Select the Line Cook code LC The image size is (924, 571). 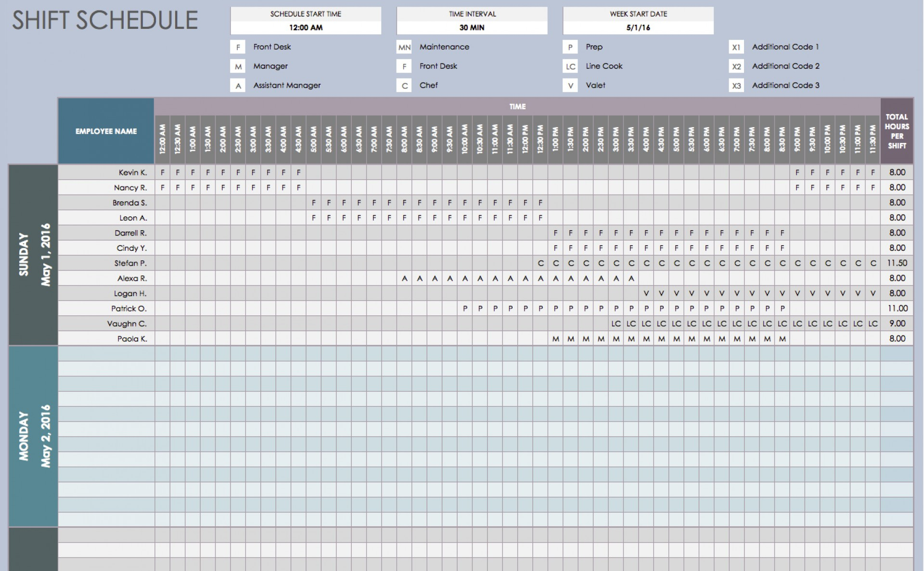(565, 65)
